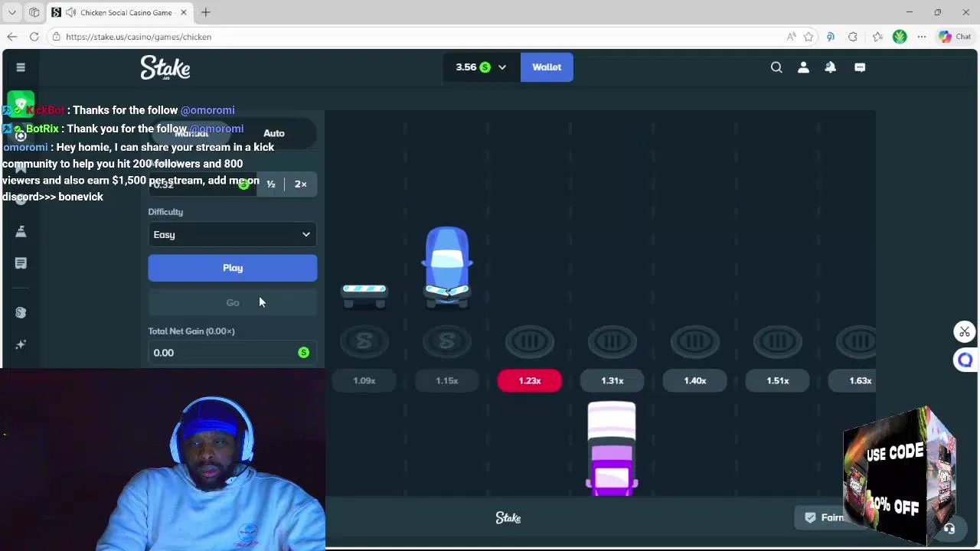980x551 pixels.
Task: Halve the bet with ½ button
Action: 271,184
